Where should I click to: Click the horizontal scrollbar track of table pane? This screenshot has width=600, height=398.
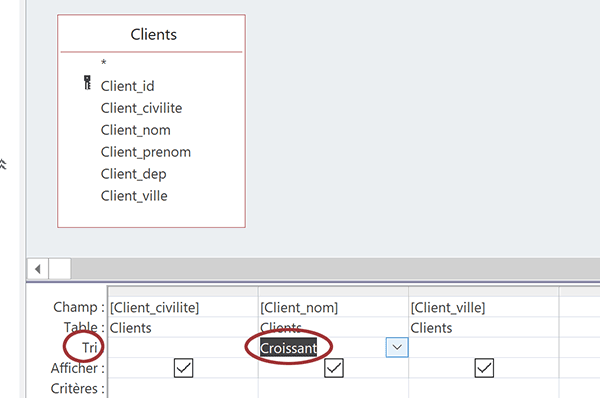pos(335,269)
